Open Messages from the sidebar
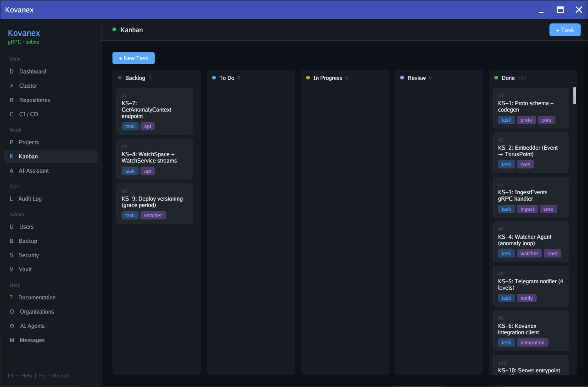 [31, 340]
